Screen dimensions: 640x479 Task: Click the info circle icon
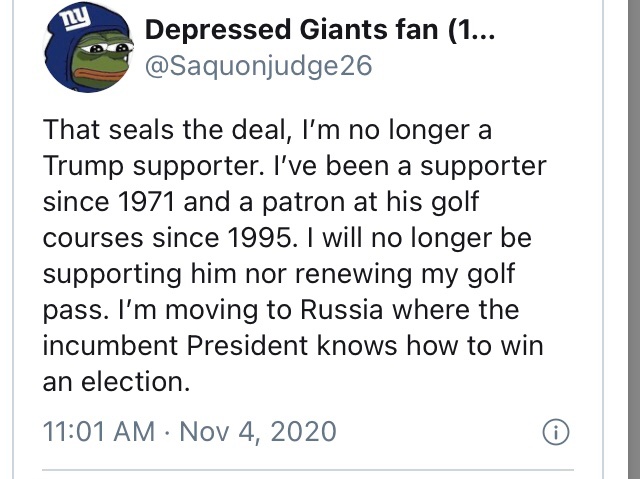555,433
